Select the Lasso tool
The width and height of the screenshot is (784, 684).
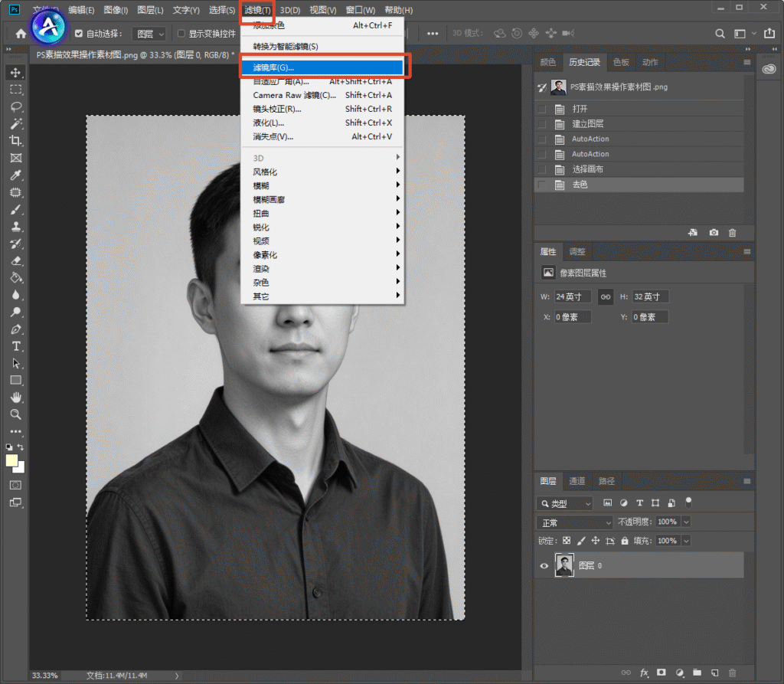[15, 106]
